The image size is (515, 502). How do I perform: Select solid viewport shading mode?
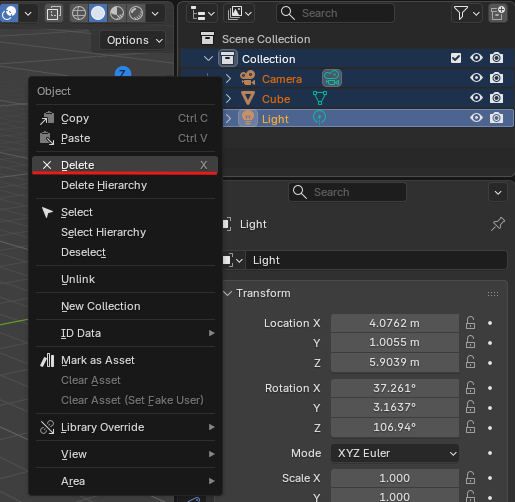pyautogui.click(x=98, y=13)
